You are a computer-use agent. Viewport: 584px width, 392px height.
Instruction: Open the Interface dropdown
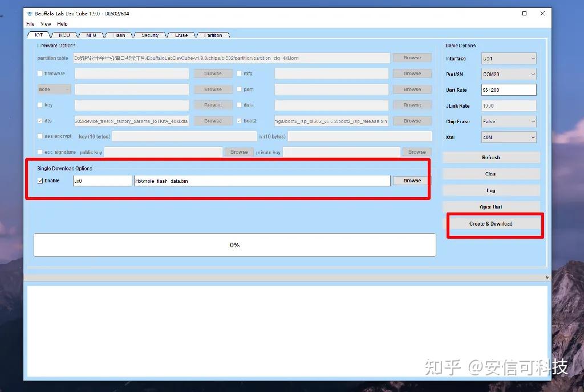[509, 58]
